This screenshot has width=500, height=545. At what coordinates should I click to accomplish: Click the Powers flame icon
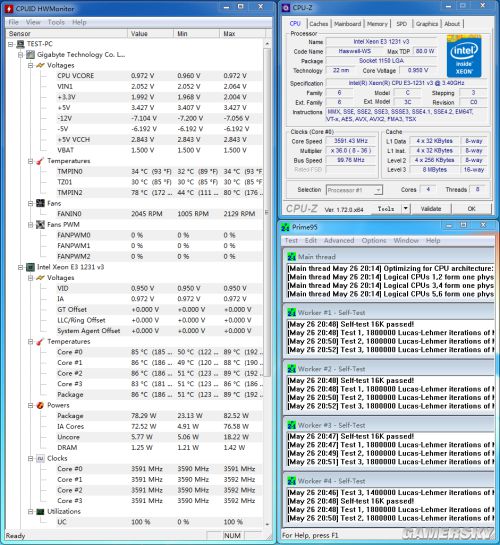tap(40, 405)
